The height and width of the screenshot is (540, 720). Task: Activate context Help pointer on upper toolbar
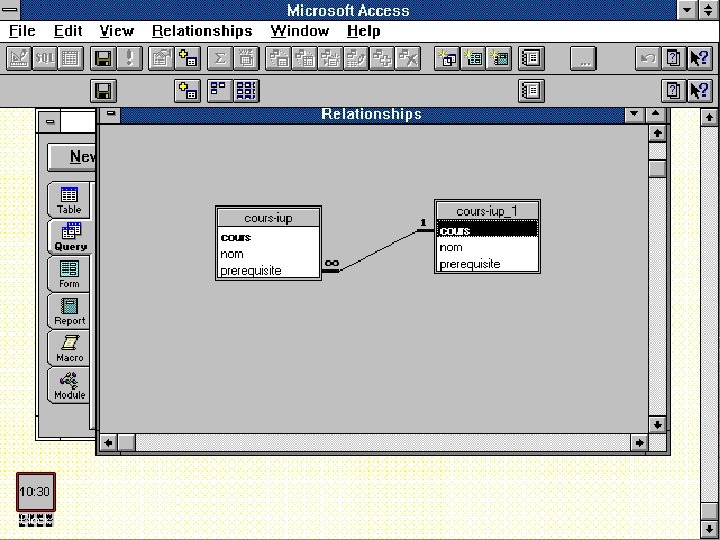point(699,58)
